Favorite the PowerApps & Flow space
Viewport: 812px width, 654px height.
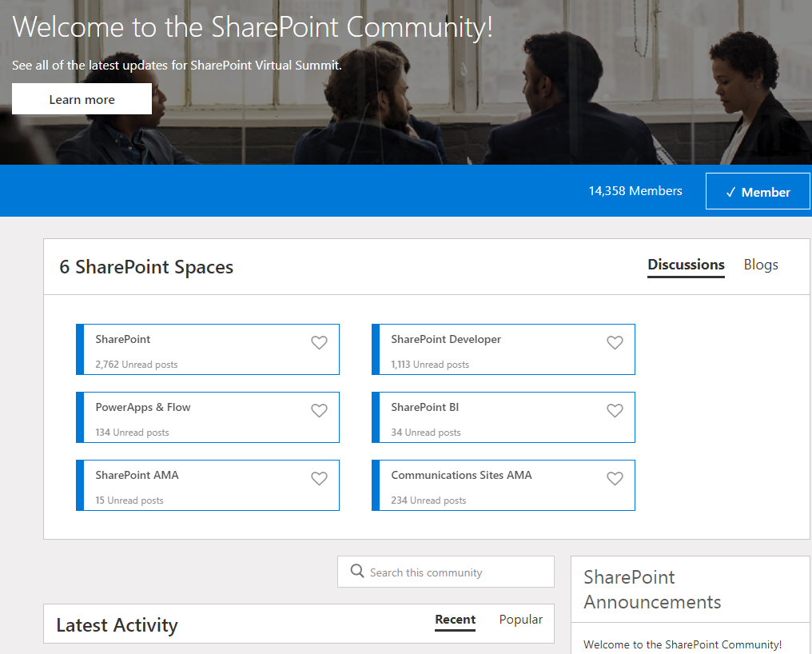click(x=319, y=410)
